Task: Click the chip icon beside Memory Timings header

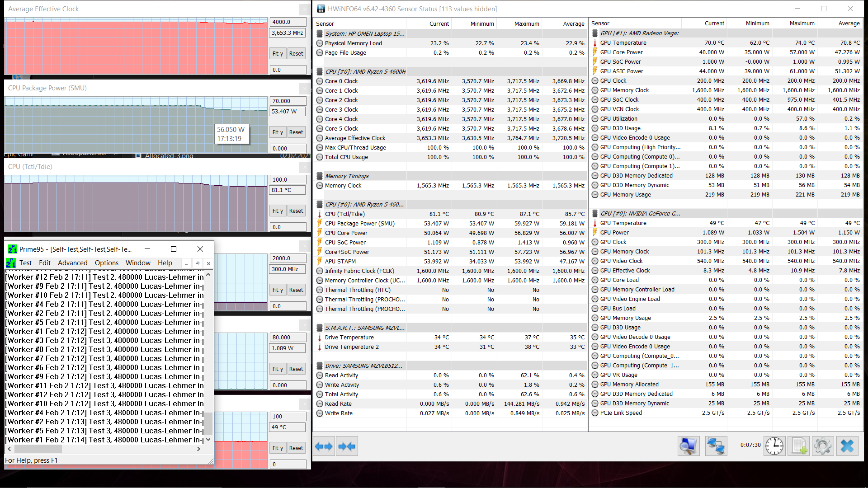Action: (320, 176)
